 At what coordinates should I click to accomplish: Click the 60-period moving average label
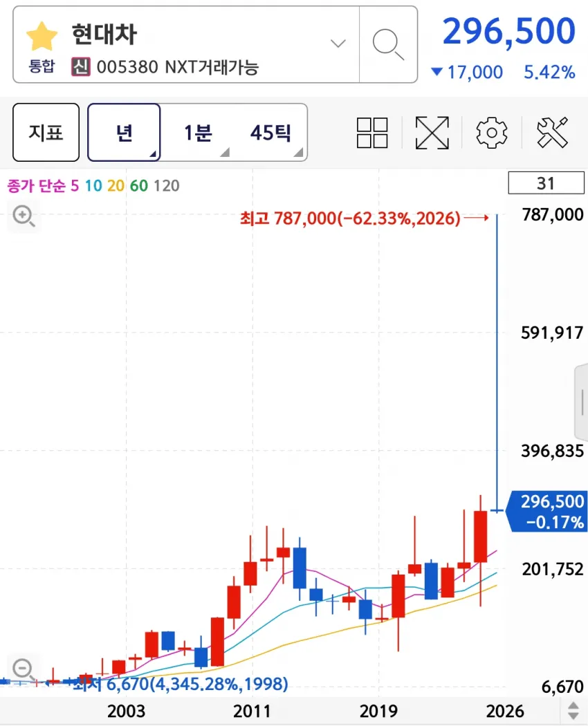[138, 186]
